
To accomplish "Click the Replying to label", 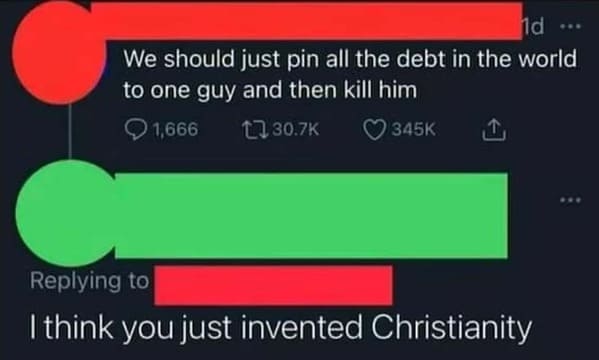I will click(x=89, y=281).
